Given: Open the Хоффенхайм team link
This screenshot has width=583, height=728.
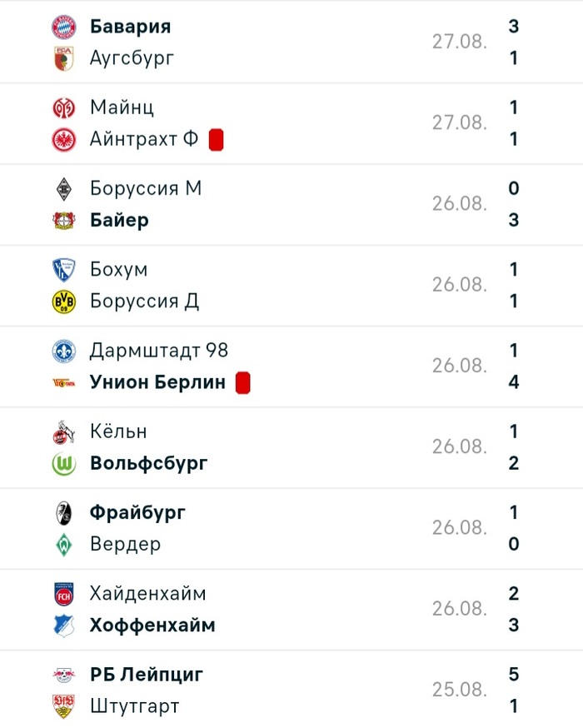Looking at the screenshot, I should [152, 626].
